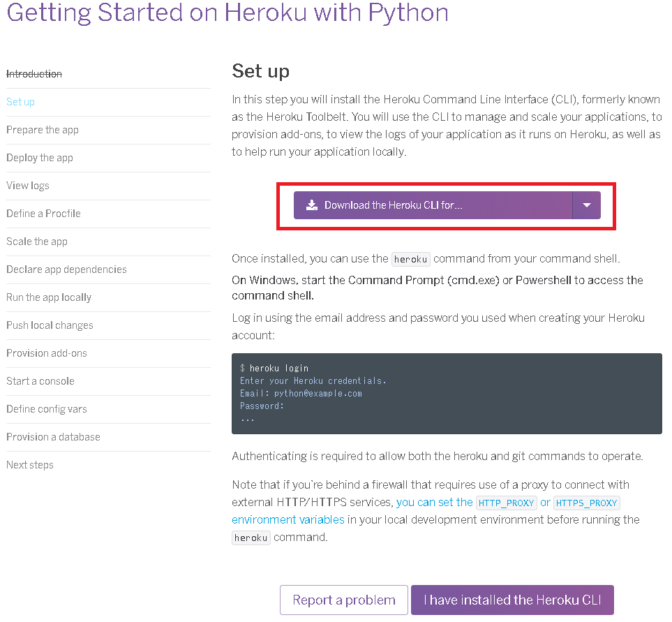Click I have installed the Heroku CLI
Screen dimensions: 672x622
coord(512,600)
